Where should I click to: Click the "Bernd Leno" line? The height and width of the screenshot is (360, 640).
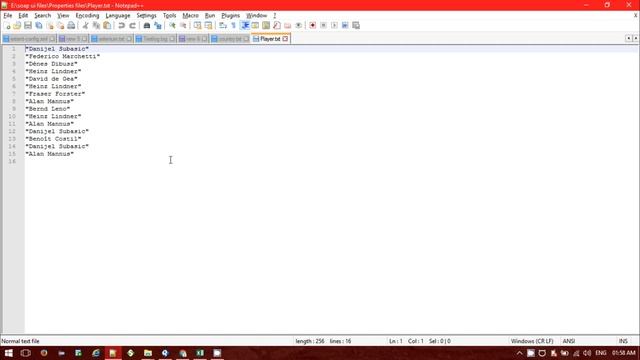click(x=48, y=109)
